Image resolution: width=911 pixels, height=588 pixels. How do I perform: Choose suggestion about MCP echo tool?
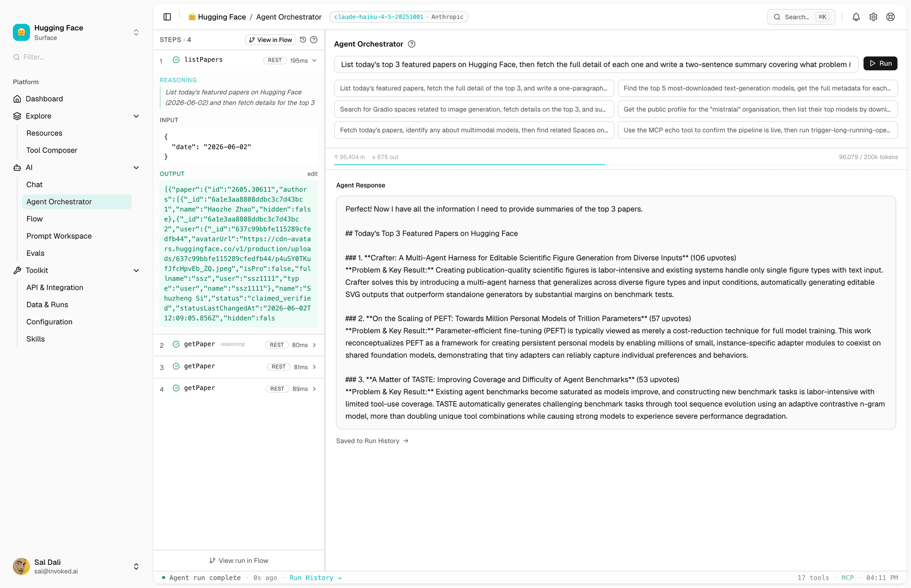coord(758,130)
